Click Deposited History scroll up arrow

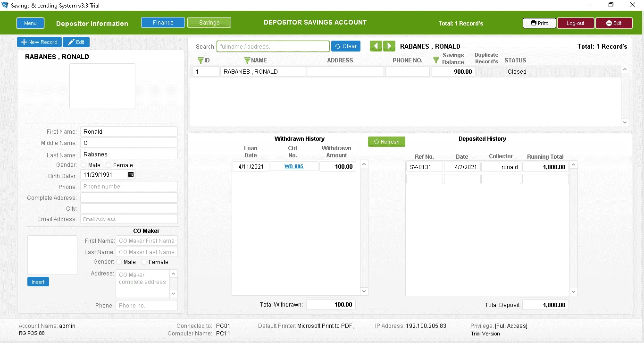(x=573, y=165)
